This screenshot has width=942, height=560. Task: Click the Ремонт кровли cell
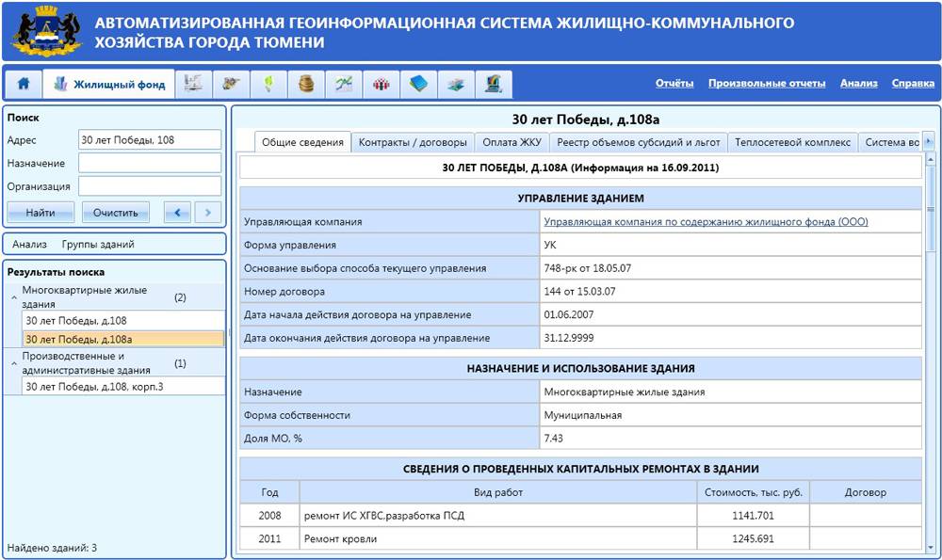click(x=498, y=538)
